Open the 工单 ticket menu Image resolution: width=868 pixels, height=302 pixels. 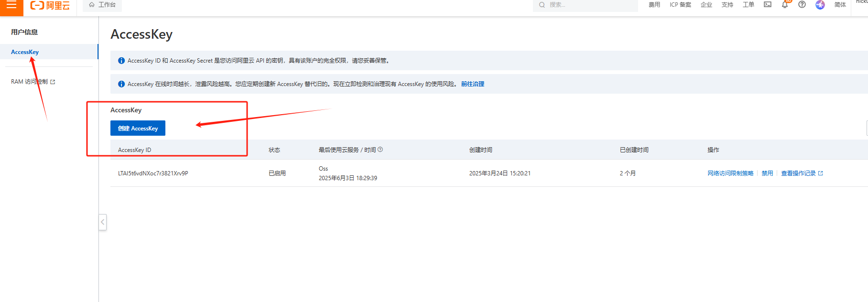pos(749,5)
